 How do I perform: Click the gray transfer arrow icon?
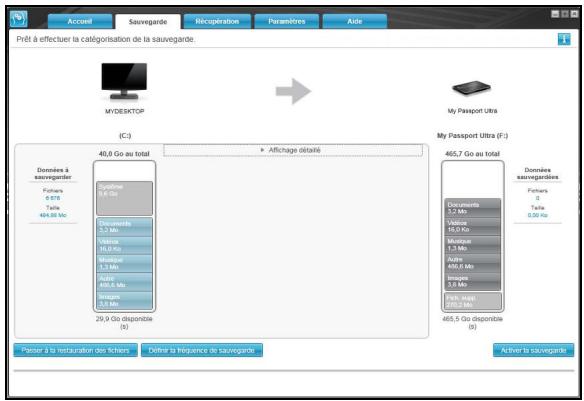tap(293, 91)
